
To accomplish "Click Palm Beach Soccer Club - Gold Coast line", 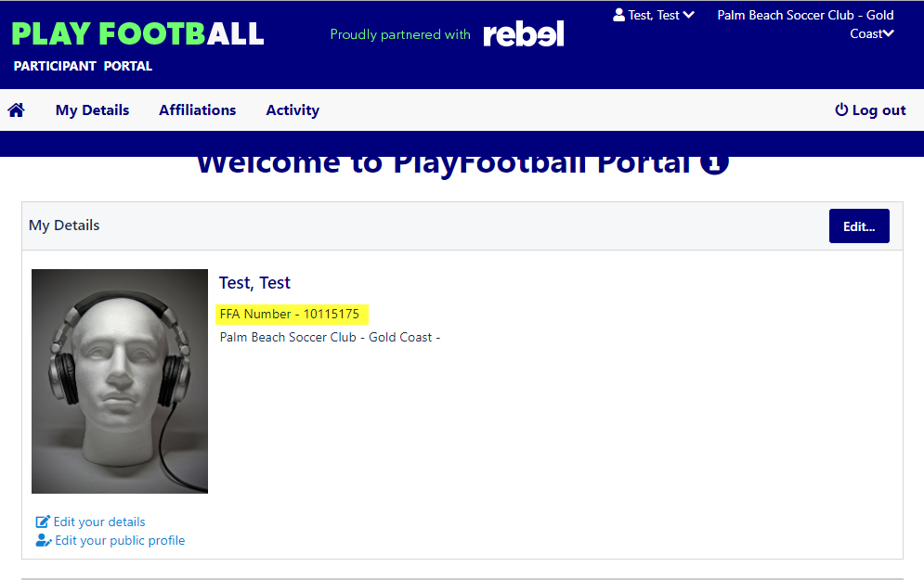I will pos(330,338).
